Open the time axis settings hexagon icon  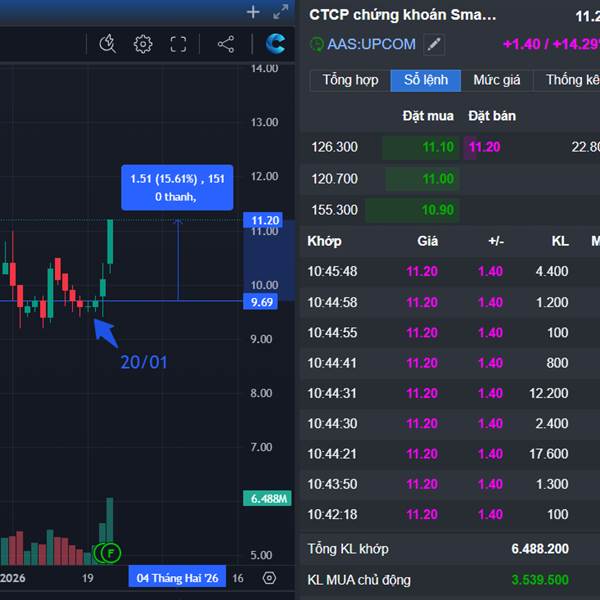pos(269,578)
